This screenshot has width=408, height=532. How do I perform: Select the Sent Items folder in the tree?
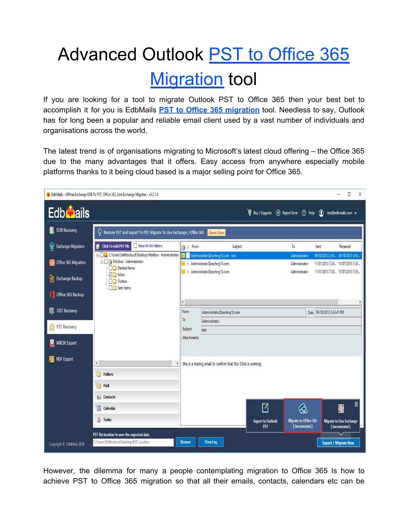124,288
